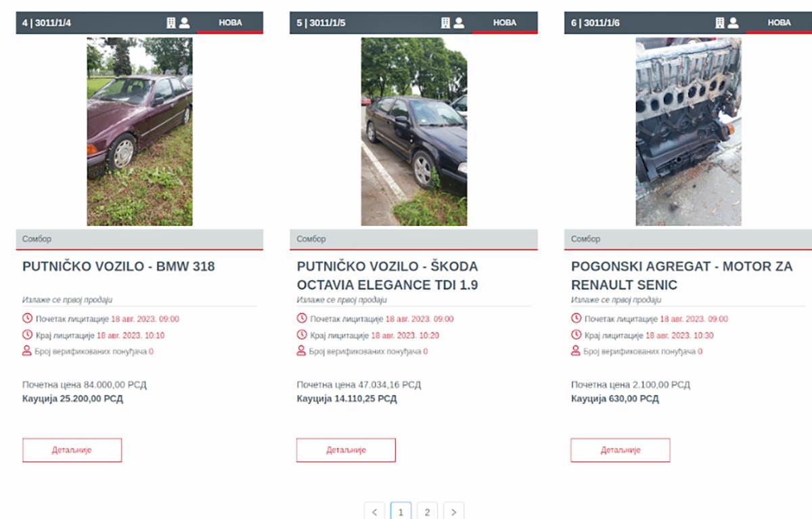812x519 pixels.
Task: Click clock icon beside BMW auction start time
Action: pyautogui.click(x=27, y=318)
